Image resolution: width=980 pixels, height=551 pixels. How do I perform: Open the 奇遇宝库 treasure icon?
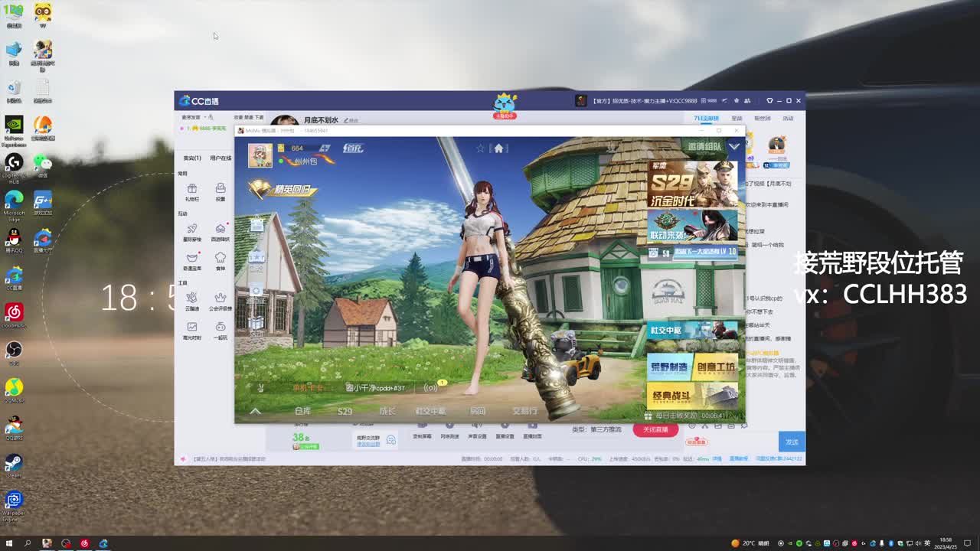click(191, 257)
